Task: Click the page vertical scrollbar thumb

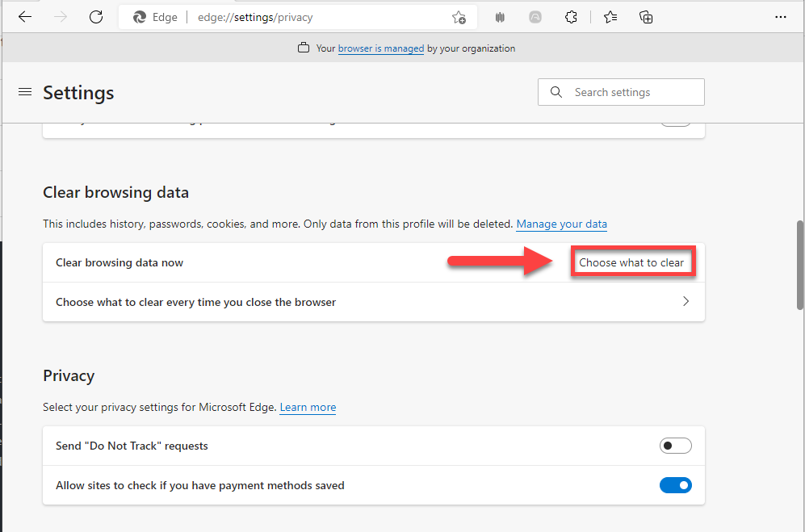Action: [x=799, y=264]
